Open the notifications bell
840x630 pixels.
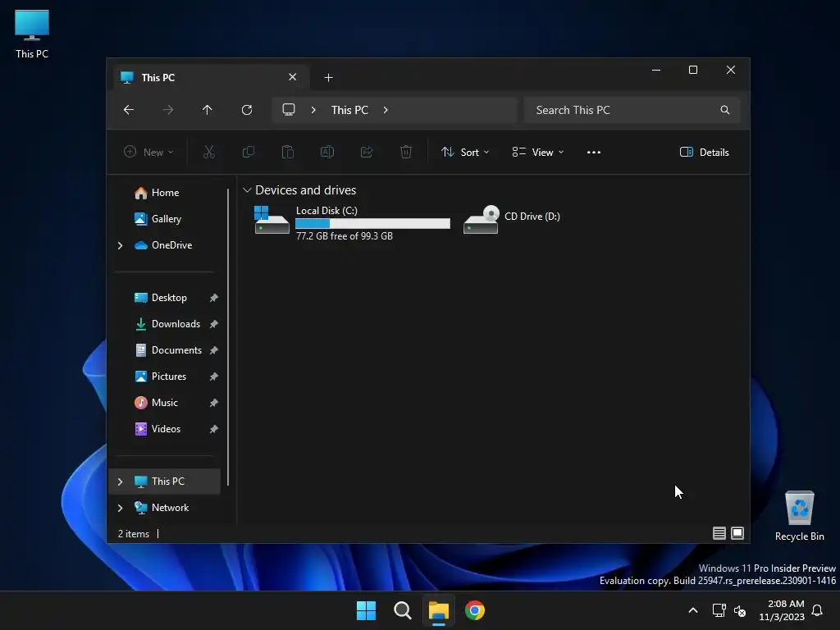point(818,610)
